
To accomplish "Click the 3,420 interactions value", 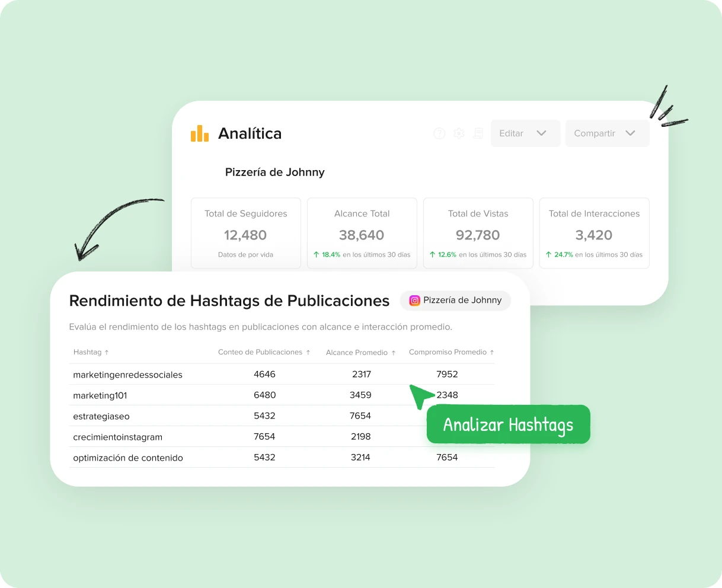I will pyautogui.click(x=594, y=235).
